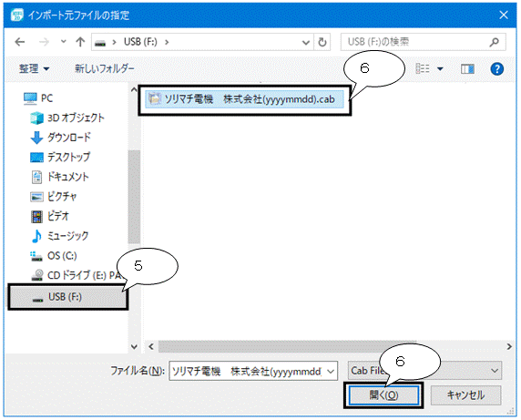The width and height of the screenshot is (521, 420).
Task: Click the navigation pane vertical scrollbar thumb
Action: pyautogui.click(x=134, y=197)
